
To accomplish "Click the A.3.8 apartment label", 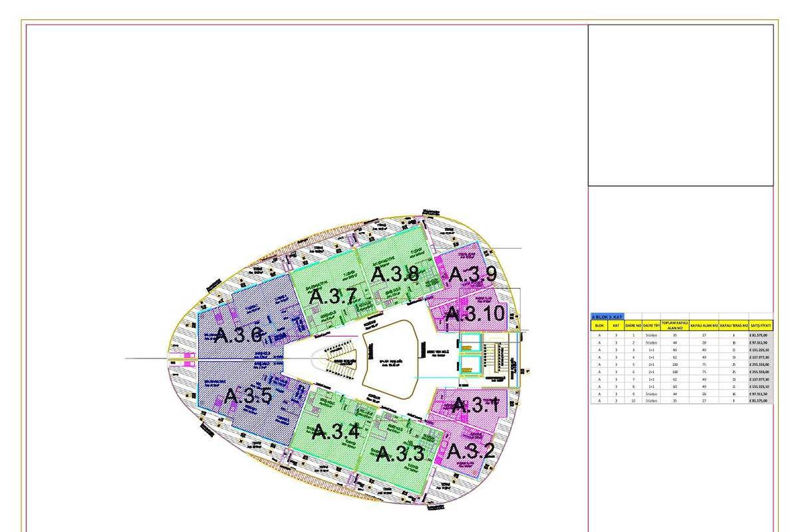I will 395,274.
